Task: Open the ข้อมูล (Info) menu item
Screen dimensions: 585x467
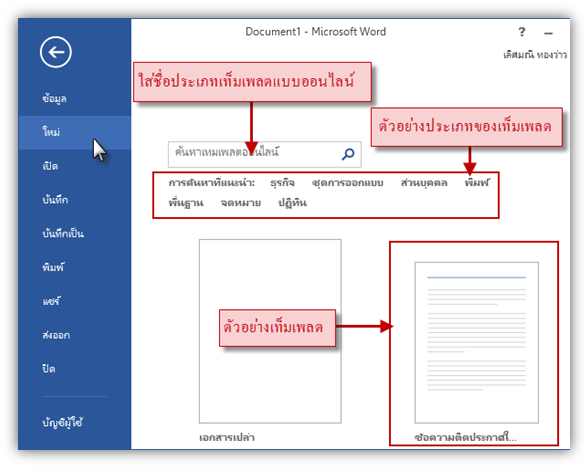Action: click(x=54, y=98)
